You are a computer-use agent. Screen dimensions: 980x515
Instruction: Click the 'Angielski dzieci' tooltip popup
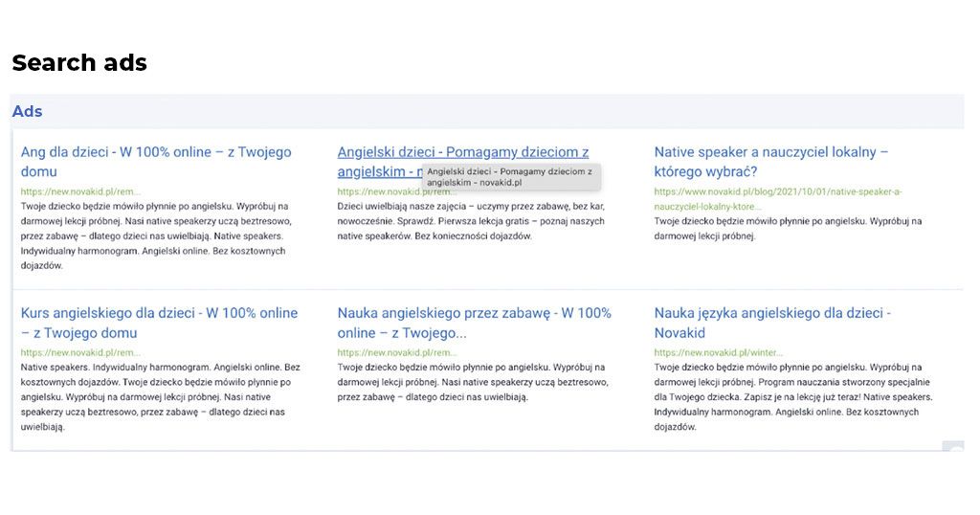tap(511, 177)
